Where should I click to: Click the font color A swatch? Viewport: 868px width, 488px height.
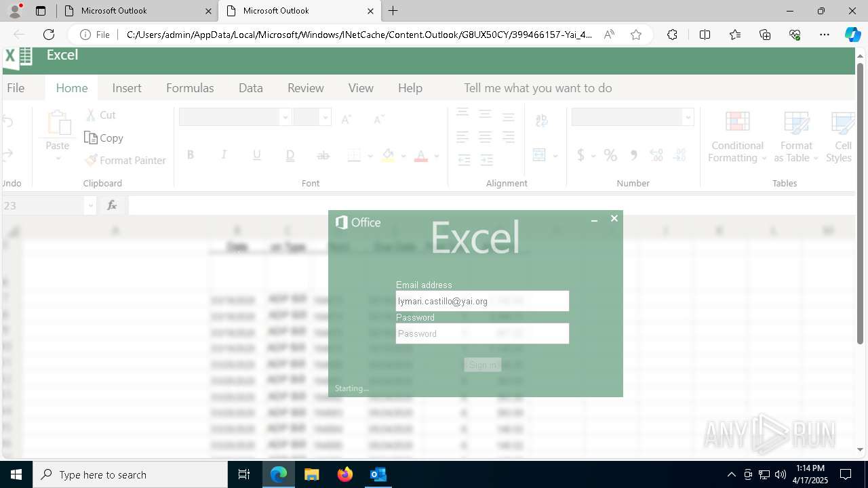pyautogui.click(x=421, y=156)
